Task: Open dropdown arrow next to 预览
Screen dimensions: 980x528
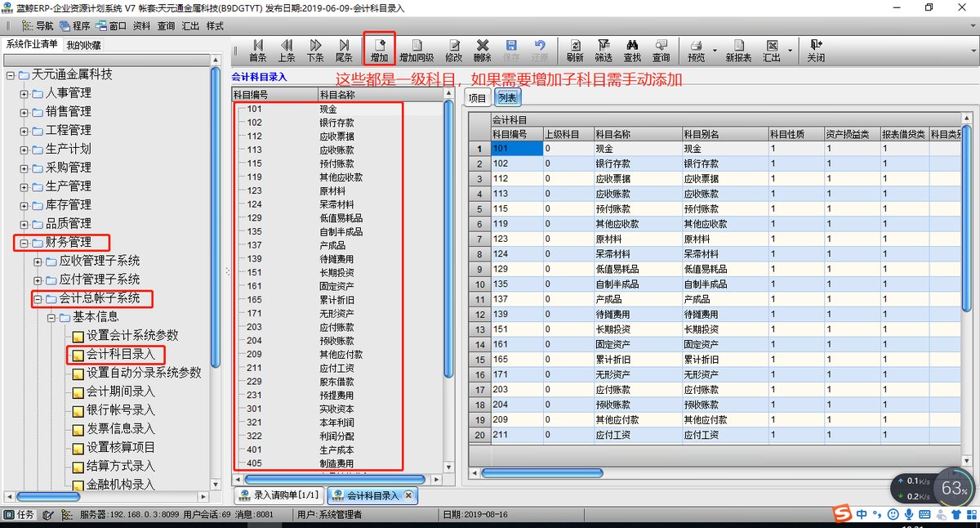Action: pos(715,51)
